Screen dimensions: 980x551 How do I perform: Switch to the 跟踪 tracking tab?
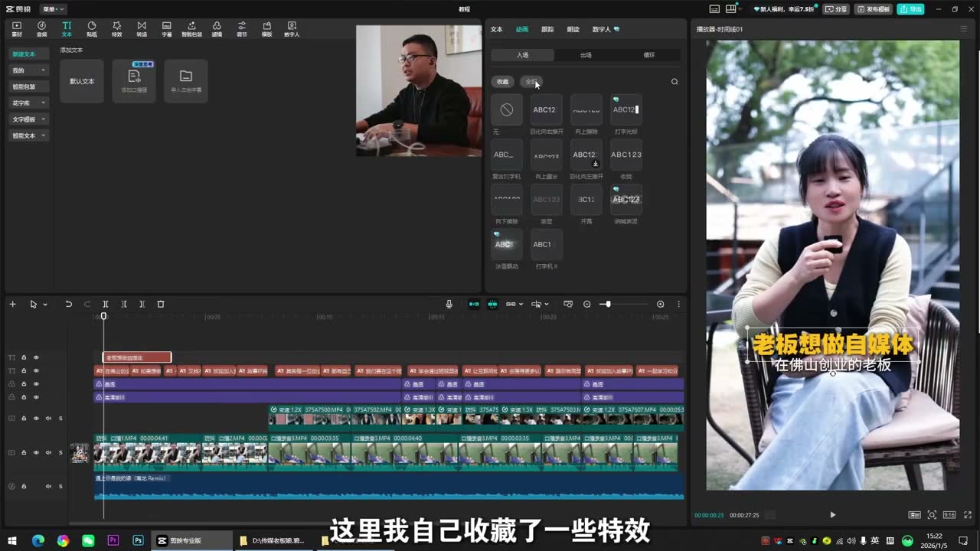(x=547, y=29)
